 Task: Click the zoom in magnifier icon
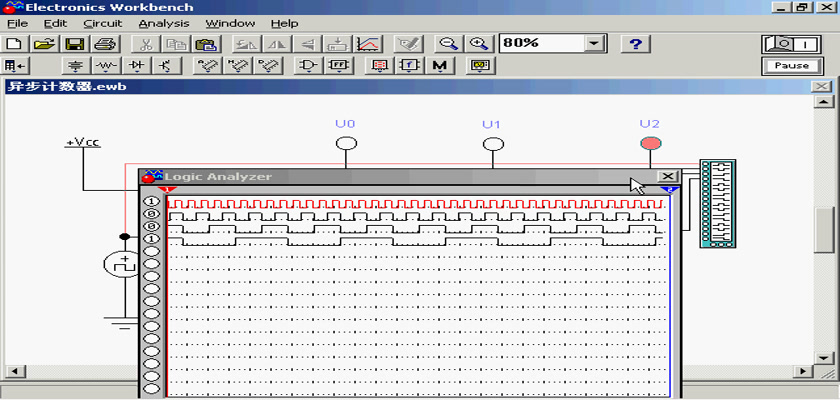480,44
